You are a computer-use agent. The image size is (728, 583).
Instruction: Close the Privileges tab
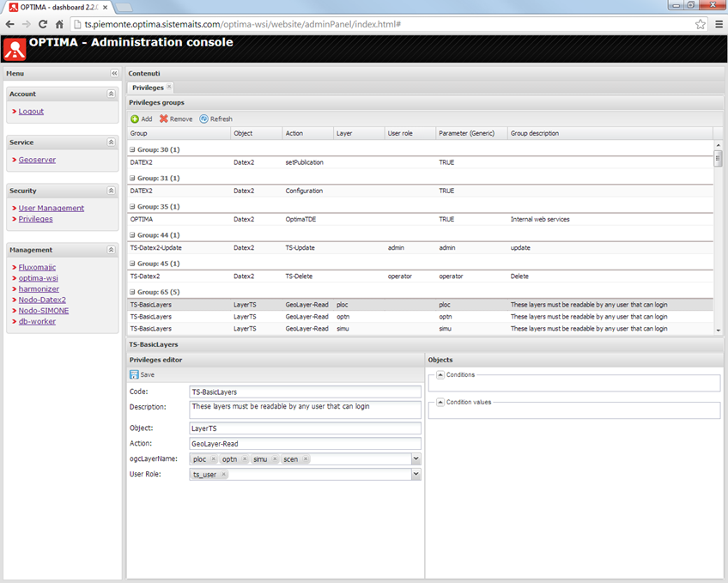[169, 88]
